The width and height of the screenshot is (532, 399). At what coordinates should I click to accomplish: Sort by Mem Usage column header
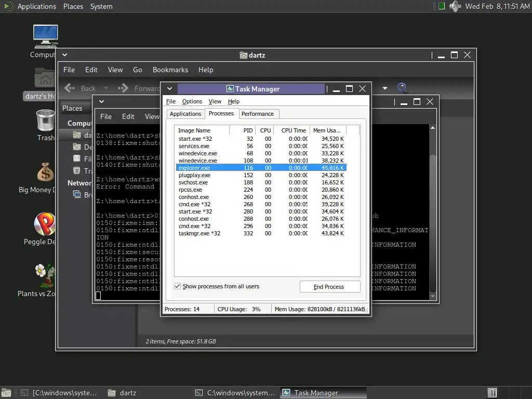coord(328,130)
